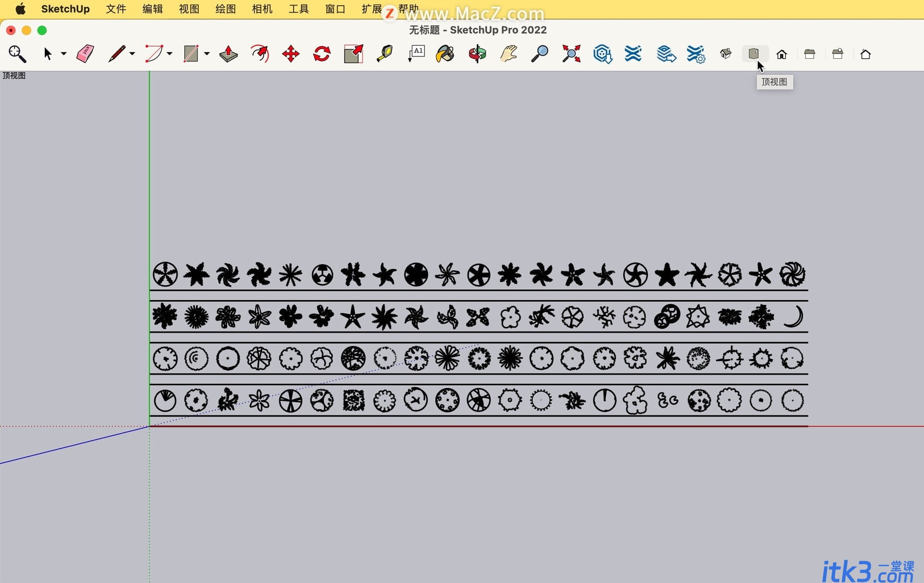This screenshot has height=583, width=924.
Task: Select the Arc drawing tool
Action: coord(154,54)
